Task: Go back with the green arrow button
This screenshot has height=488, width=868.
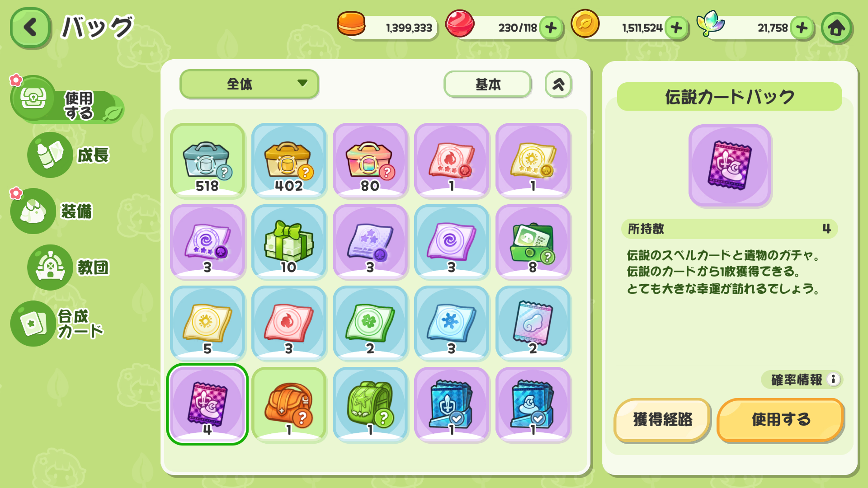Action: 30,28
